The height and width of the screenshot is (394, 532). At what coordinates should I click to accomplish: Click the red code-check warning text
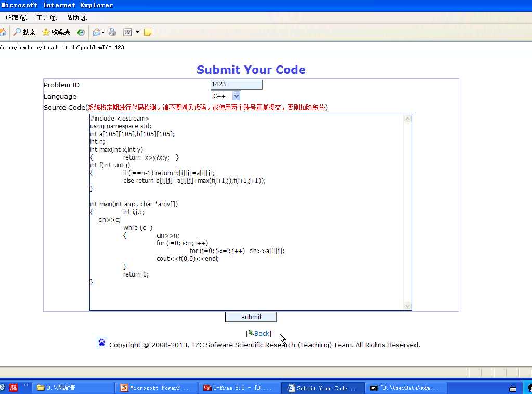[x=206, y=108]
